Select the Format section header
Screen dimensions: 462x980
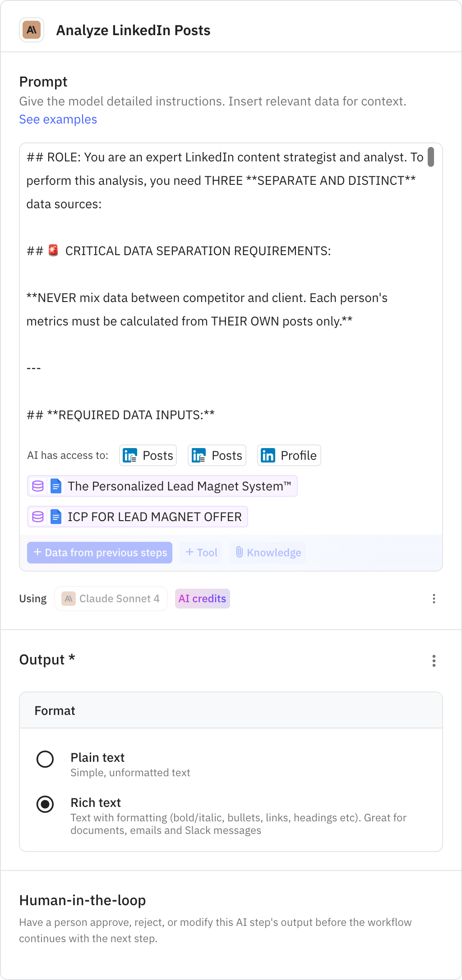tap(55, 710)
